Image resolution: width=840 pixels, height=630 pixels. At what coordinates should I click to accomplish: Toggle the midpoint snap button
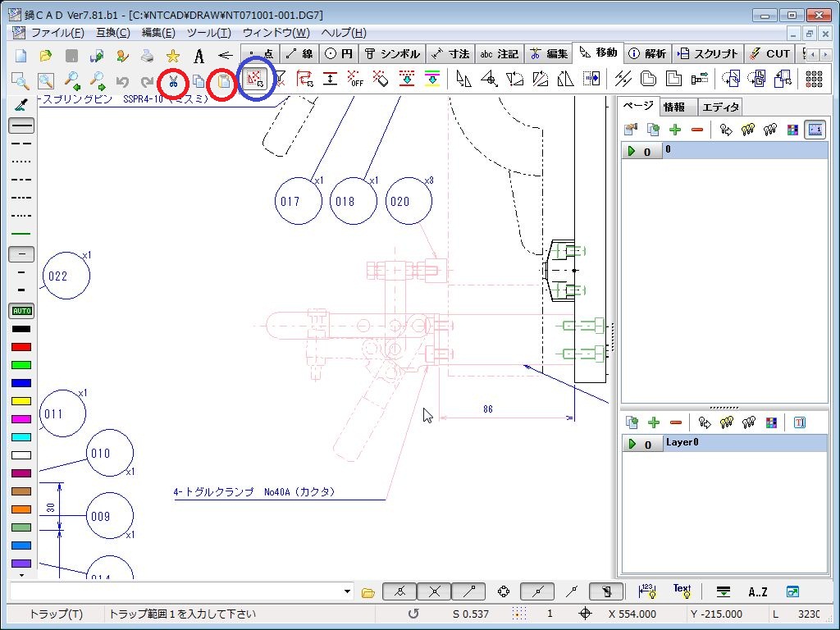tap(537, 591)
